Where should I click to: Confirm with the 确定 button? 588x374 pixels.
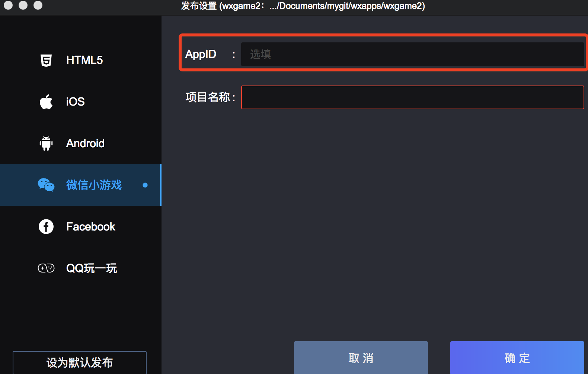(x=517, y=358)
